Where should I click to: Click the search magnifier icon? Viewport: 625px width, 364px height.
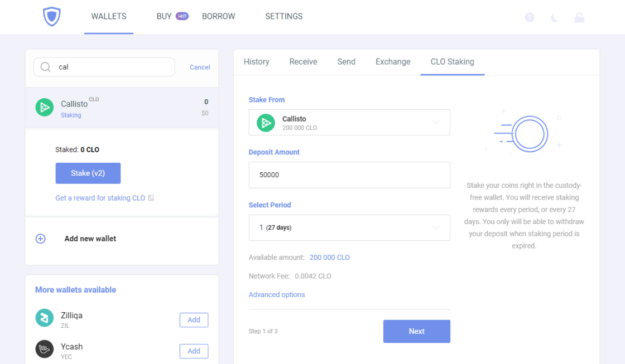click(x=45, y=67)
